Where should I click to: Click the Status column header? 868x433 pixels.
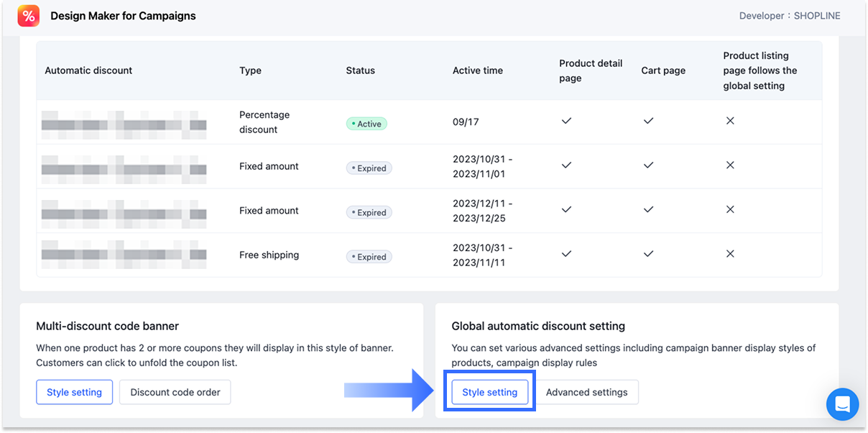[360, 70]
